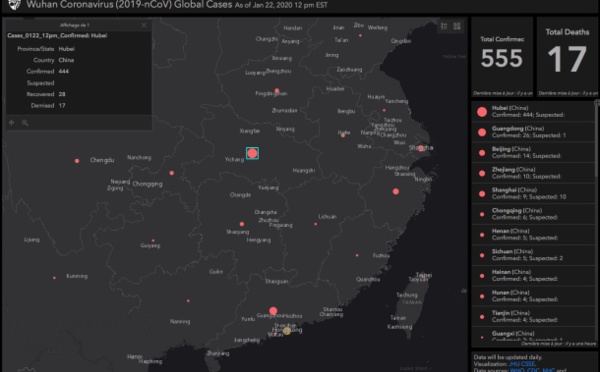
Task: Select Shanghai (China) list entry
Action: pyautogui.click(x=533, y=193)
